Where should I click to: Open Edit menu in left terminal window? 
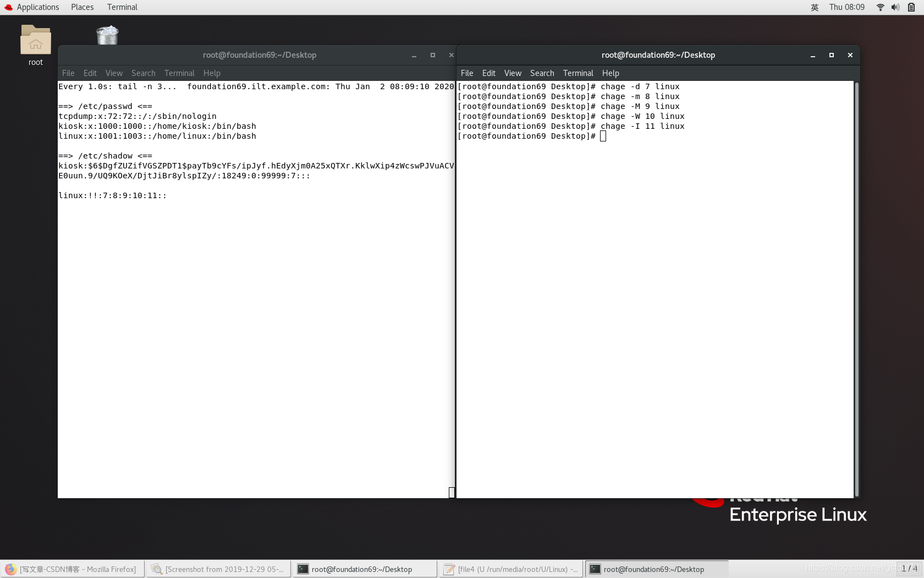click(x=90, y=73)
